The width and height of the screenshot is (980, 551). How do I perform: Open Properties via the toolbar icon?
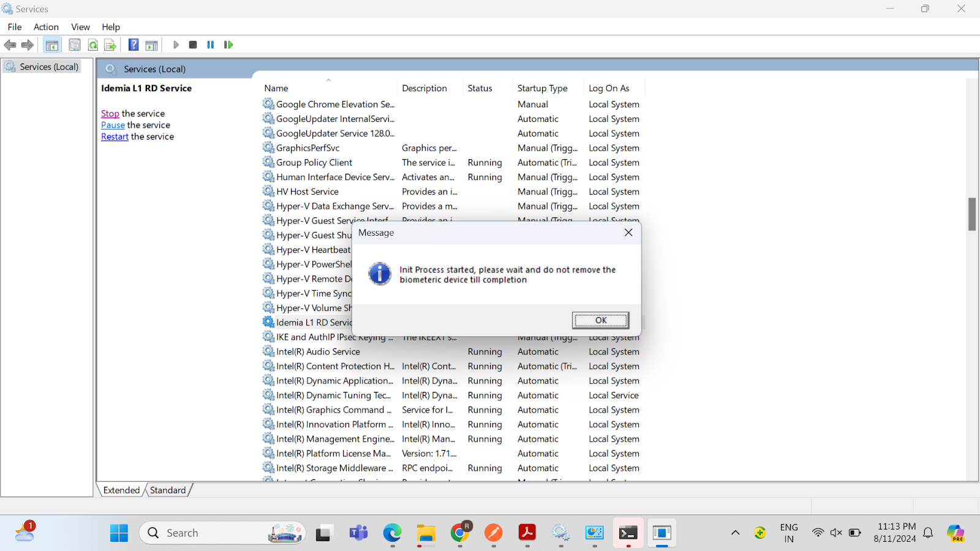tap(75, 45)
